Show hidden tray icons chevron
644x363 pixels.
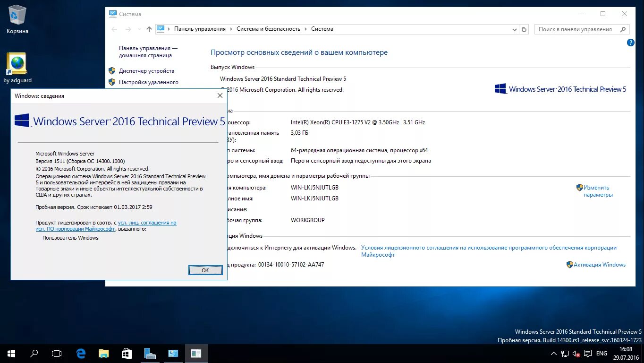[554, 354]
